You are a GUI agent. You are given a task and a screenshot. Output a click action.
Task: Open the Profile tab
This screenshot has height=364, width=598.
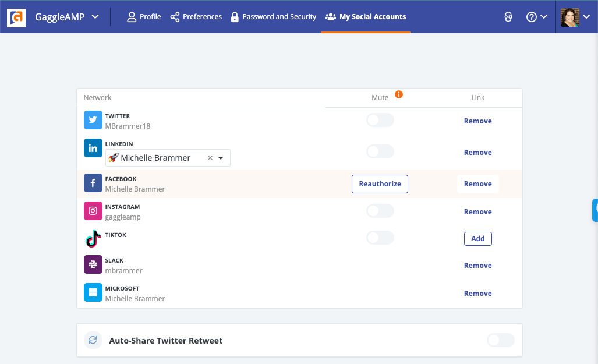[144, 17]
